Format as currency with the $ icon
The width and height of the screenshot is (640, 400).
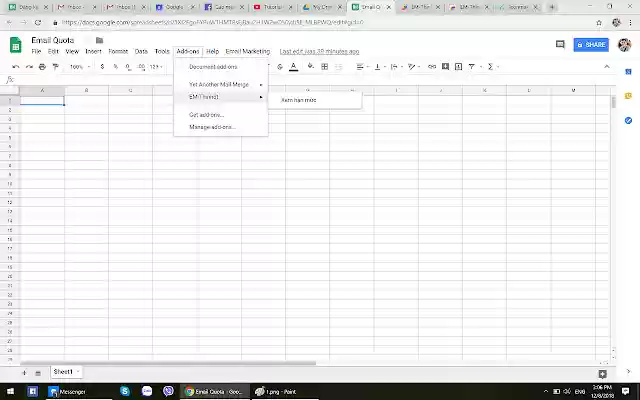pos(102,67)
